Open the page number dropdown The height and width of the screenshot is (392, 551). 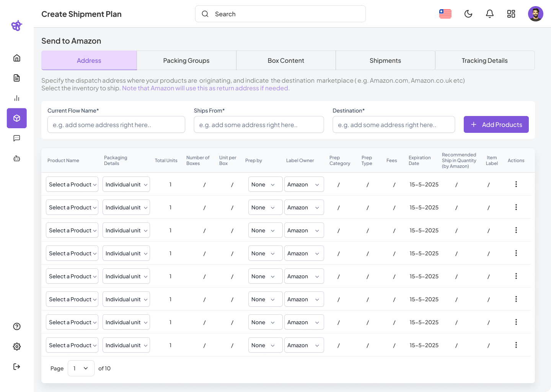coord(81,368)
